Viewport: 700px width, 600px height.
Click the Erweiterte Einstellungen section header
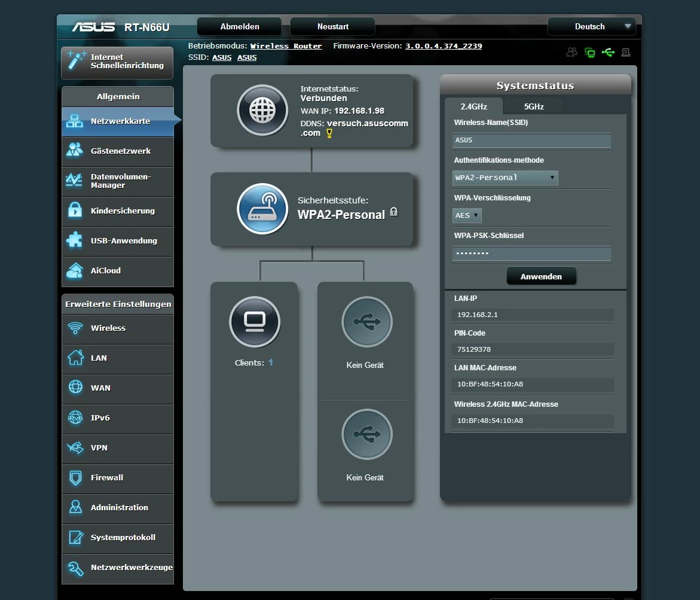(x=118, y=304)
